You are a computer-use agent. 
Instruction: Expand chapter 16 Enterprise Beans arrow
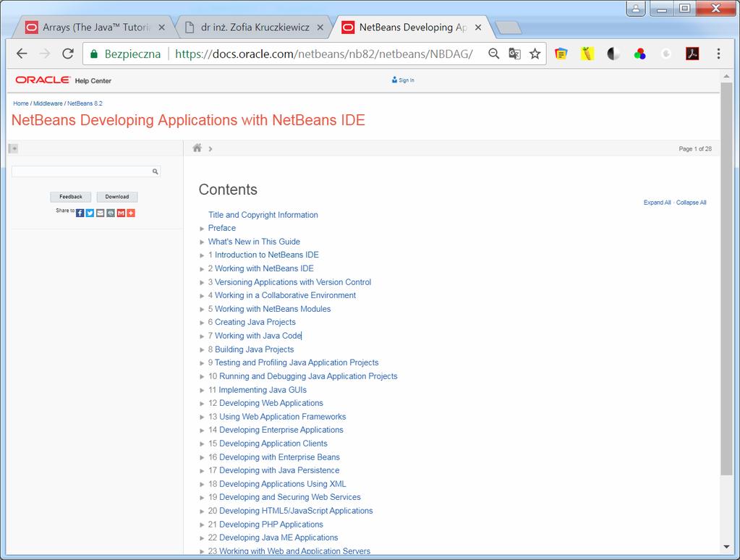pyautogui.click(x=202, y=457)
